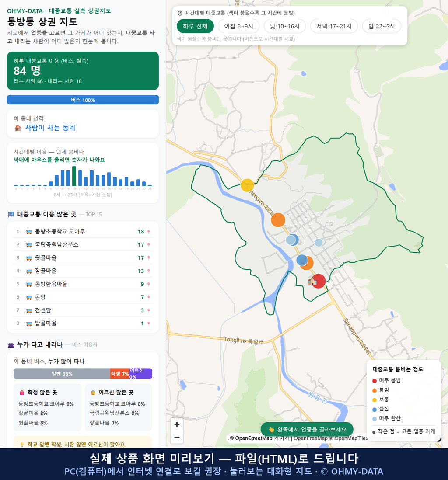Screen dimensions: 448x480
Task: Click the bus icon beside 동방한옥마을
Action: point(29,285)
